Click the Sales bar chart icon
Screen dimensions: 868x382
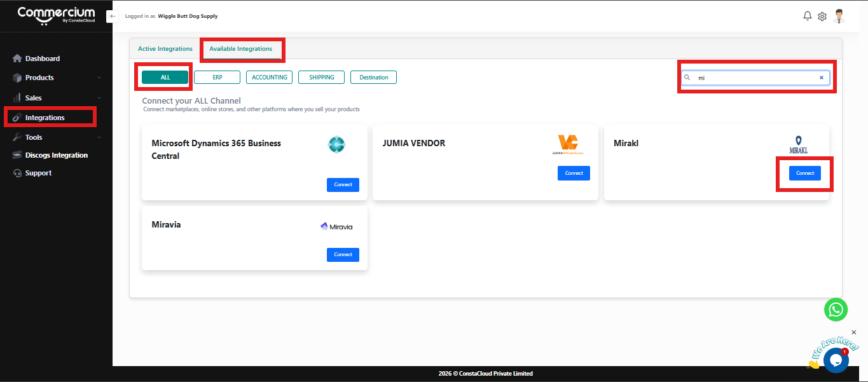pyautogui.click(x=17, y=98)
